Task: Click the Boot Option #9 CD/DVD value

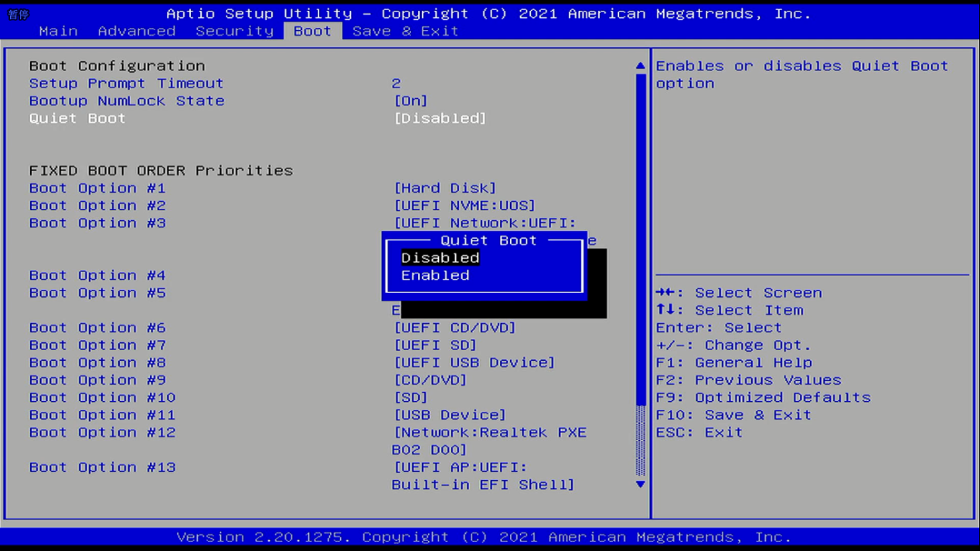Action: [x=430, y=381]
